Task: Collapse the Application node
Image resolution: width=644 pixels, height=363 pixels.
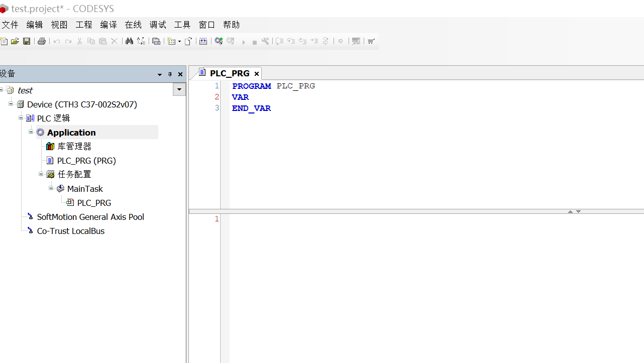Action: coord(30,132)
